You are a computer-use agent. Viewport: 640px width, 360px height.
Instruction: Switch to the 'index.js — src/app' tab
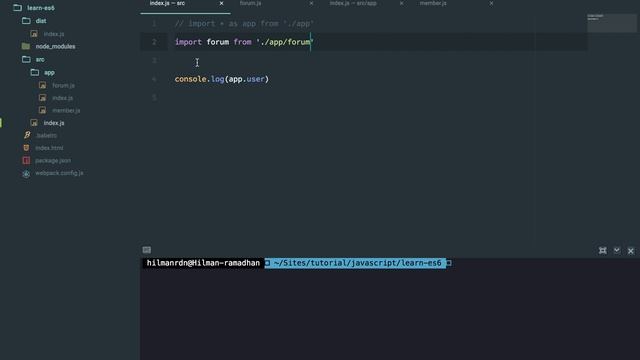click(x=353, y=3)
